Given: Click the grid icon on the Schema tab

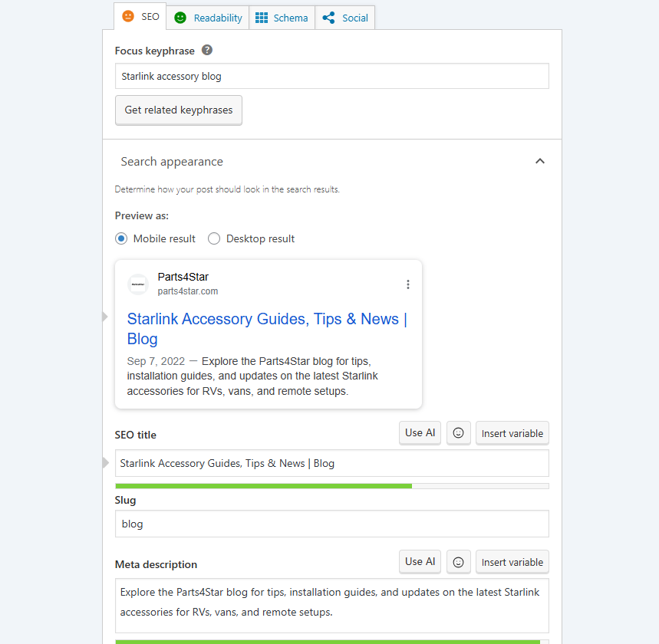Looking at the screenshot, I should pos(260,16).
